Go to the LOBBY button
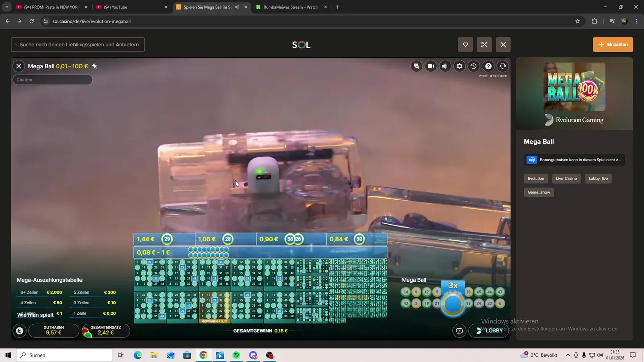Screen dimensions: 644x362 point(489,331)
